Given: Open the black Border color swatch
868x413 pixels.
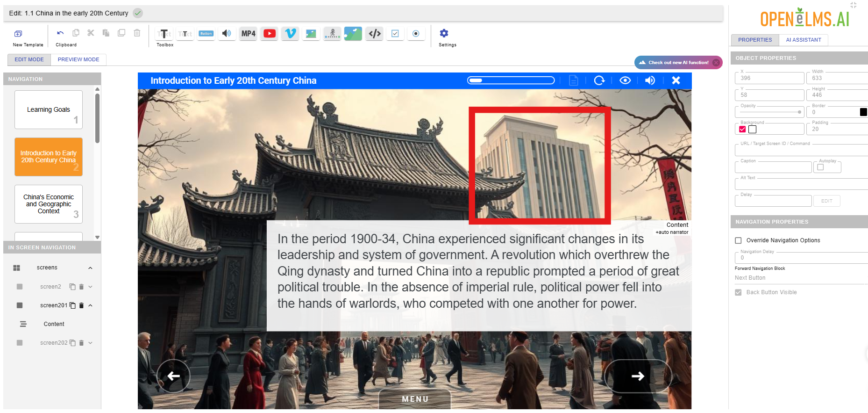Looking at the screenshot, I should 863,112.
